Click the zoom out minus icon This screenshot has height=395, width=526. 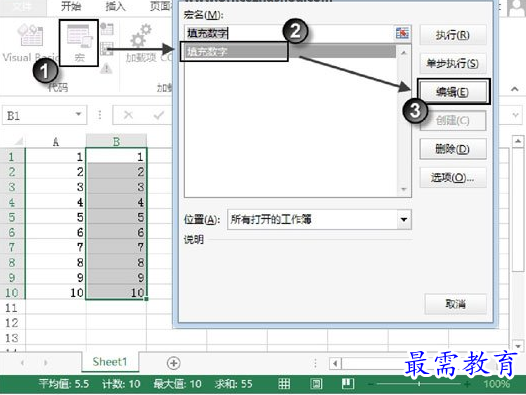pyautogui.click(x=370, y=384)
